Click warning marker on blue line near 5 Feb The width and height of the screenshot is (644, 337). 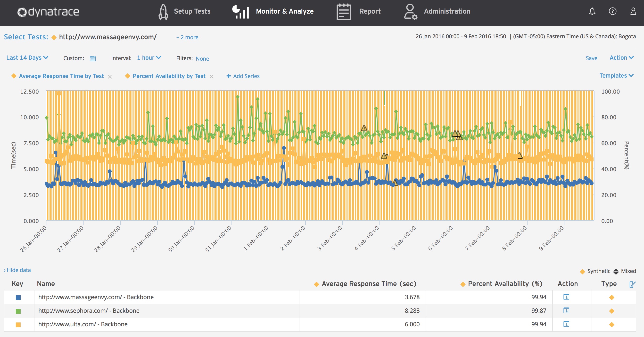click(x=395, y=183)
